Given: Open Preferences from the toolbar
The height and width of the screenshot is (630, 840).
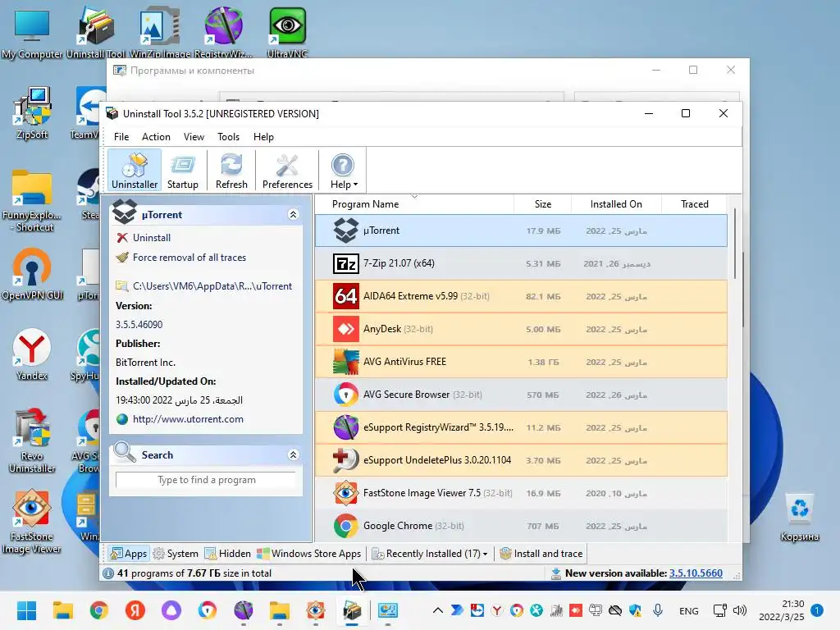Looking at the screenshot, I should point(287,171).
